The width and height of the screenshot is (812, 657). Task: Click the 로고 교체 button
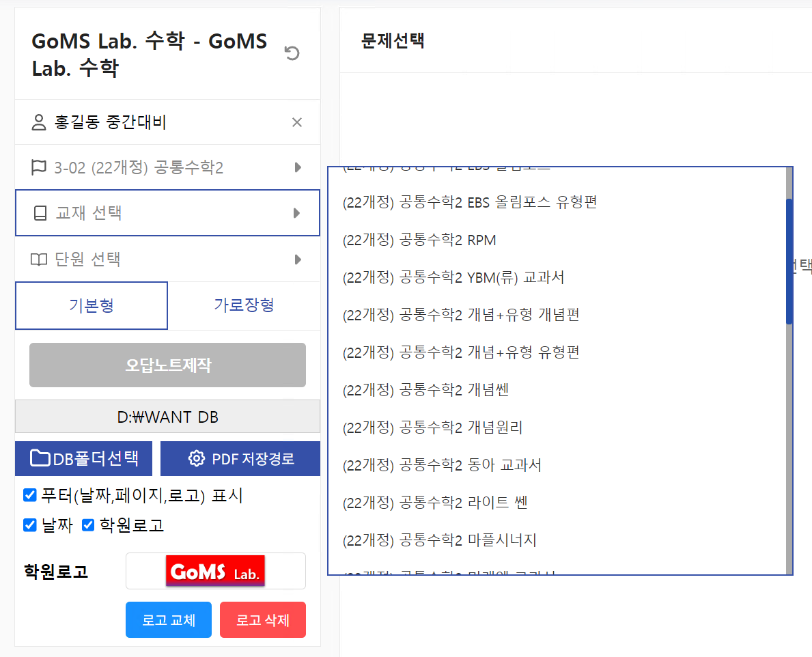point(169,619)
